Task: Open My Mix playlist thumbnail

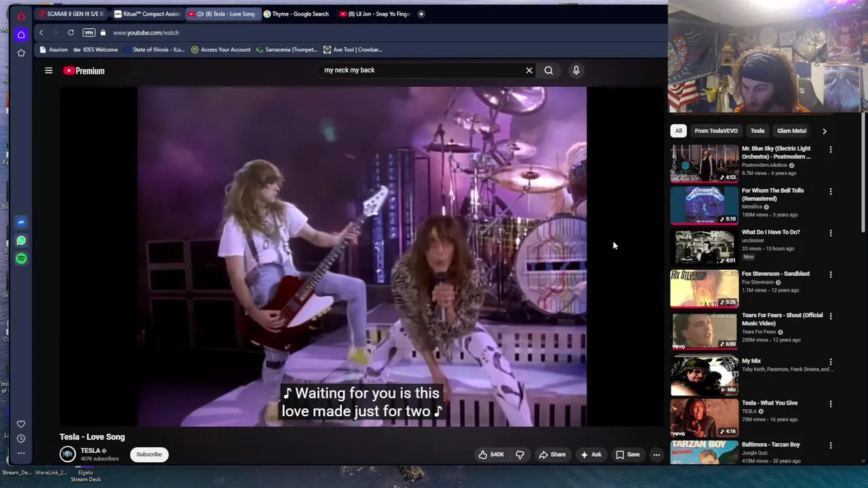Action: click(705, 375)
